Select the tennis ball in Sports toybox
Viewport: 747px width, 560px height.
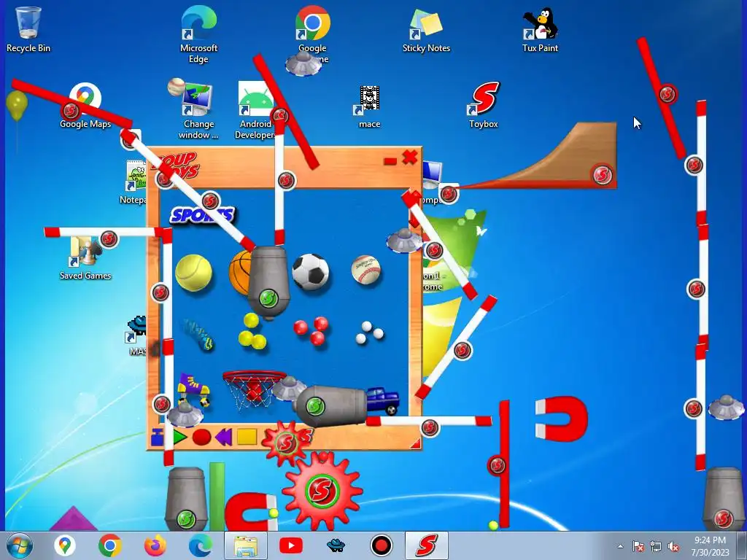(193, 273)
